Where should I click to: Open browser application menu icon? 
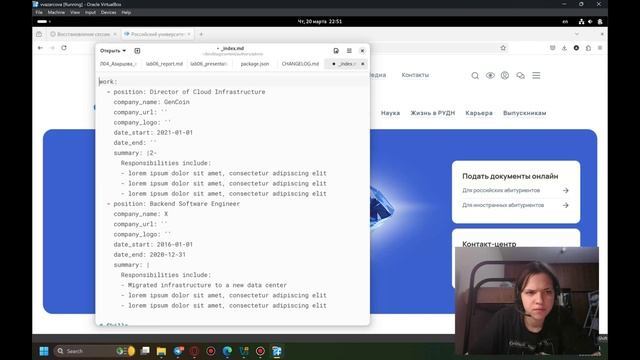point(600,48)
